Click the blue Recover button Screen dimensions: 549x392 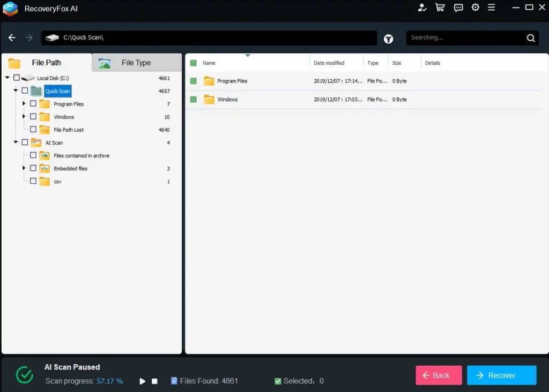pos(501,375)
